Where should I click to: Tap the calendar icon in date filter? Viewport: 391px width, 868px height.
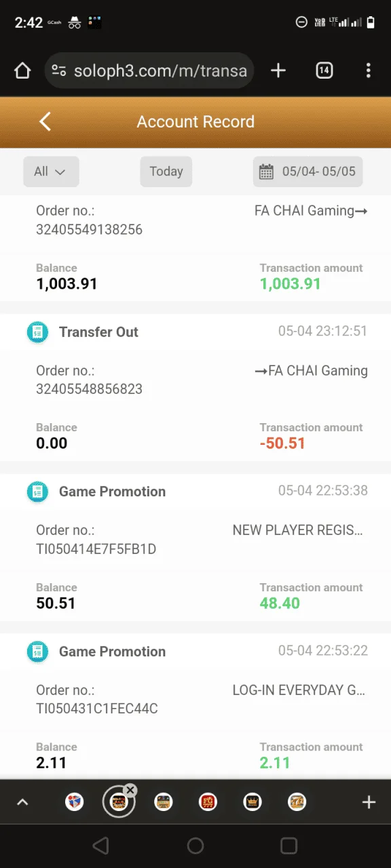coord(266,172)
